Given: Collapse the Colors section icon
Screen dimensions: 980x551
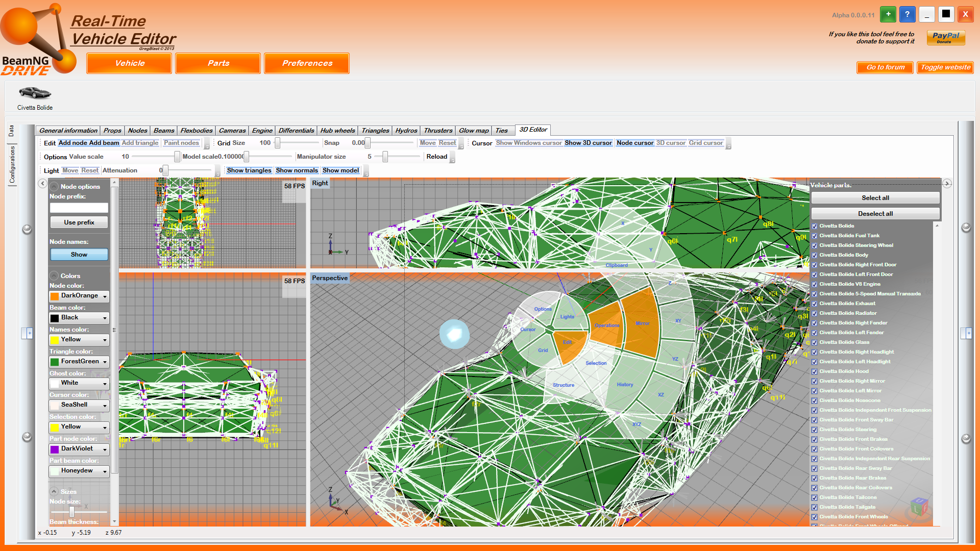Looking at the screenshot, I should (54, 276).
